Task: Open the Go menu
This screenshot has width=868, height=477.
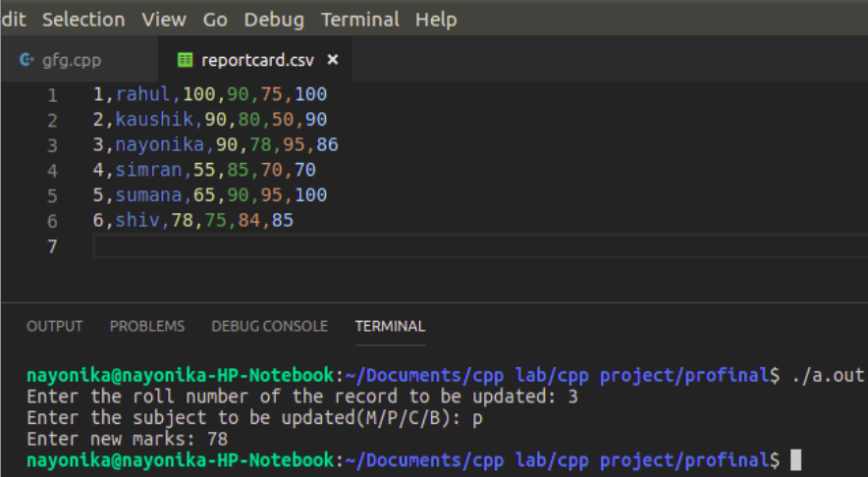Action: 215,20
